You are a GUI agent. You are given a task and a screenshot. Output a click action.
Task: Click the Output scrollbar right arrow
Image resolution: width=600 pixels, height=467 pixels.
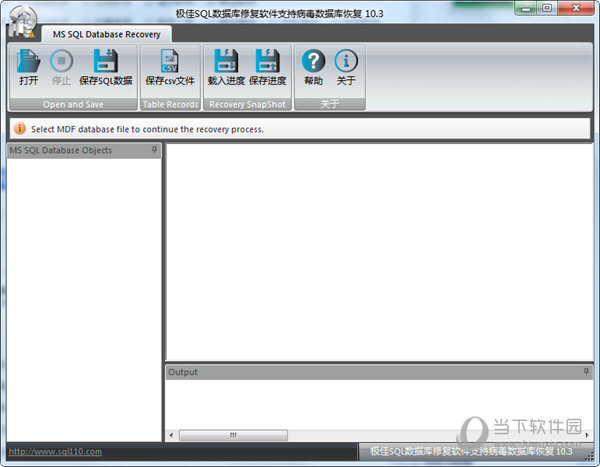587,435
